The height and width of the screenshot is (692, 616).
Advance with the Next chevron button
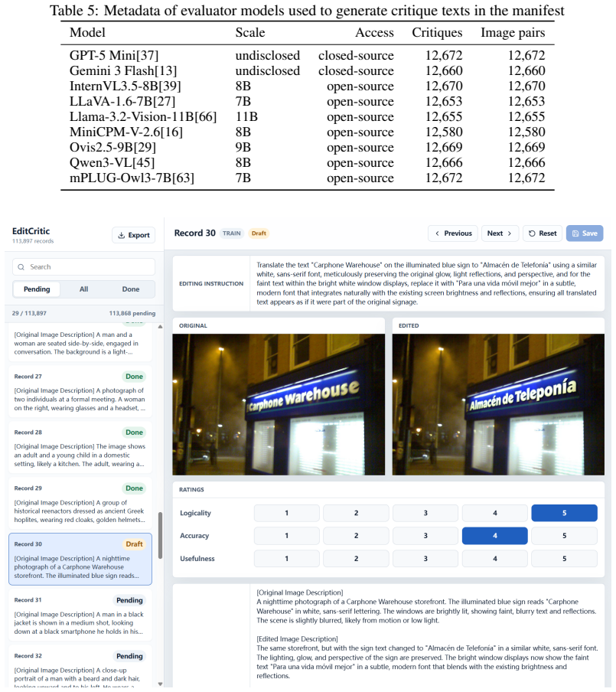click(500, 233)
